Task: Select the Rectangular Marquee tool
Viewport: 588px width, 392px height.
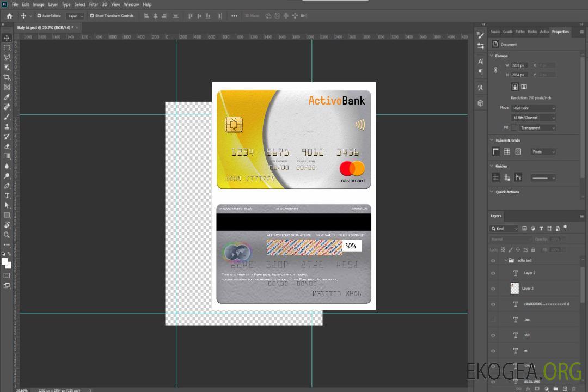Action: (7, 48)
